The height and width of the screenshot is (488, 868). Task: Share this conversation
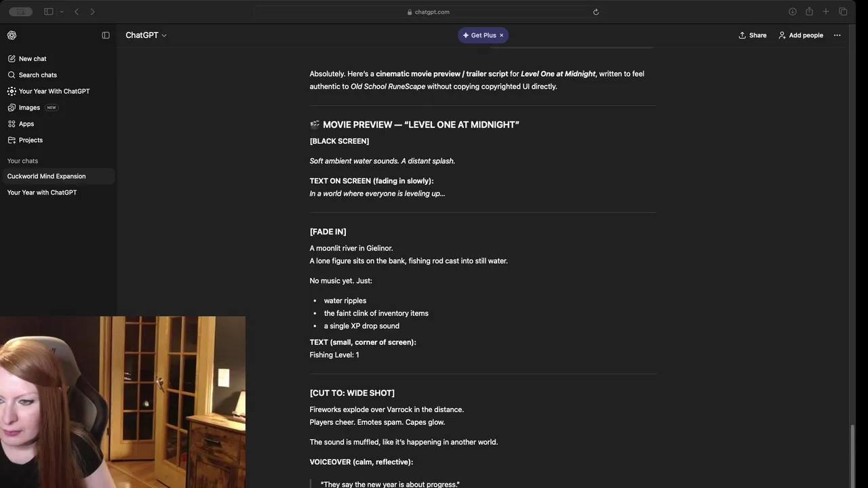753,35
